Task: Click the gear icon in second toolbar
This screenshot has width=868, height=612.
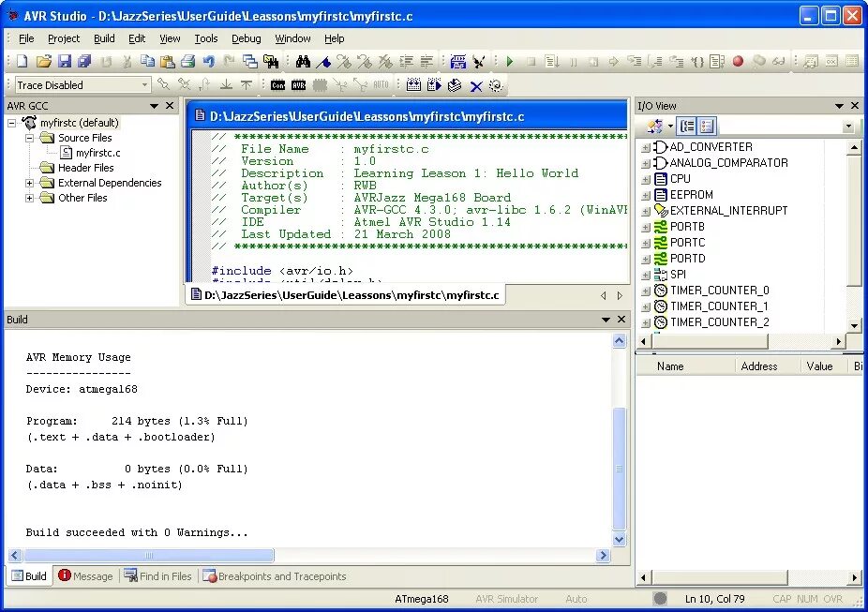Action: pos(496,85)
